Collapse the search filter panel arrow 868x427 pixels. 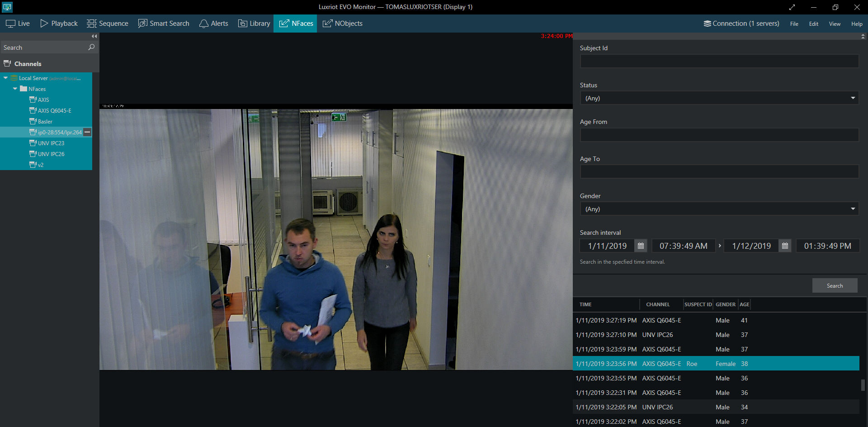pyautogui.click(x=863, y=36)
